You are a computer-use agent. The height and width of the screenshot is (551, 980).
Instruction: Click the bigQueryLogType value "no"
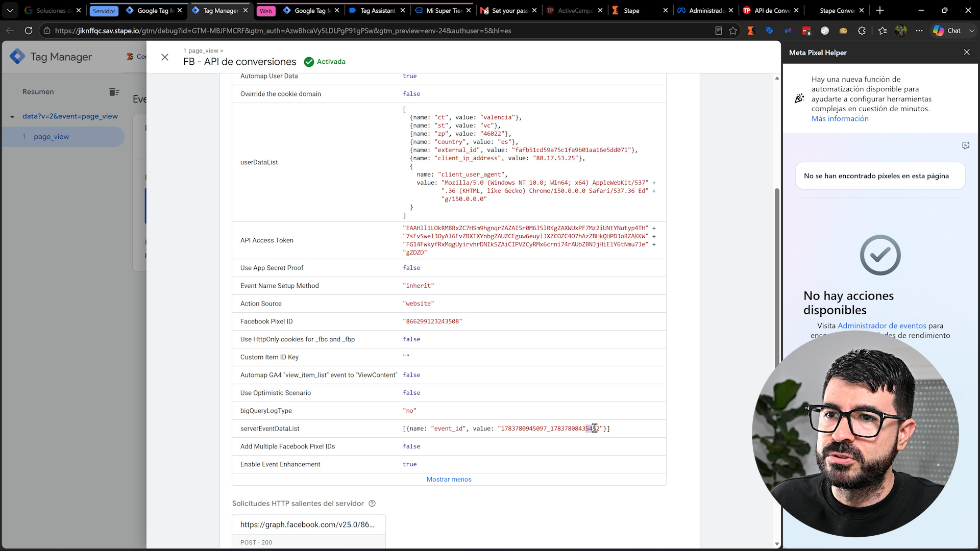(409, 411)
